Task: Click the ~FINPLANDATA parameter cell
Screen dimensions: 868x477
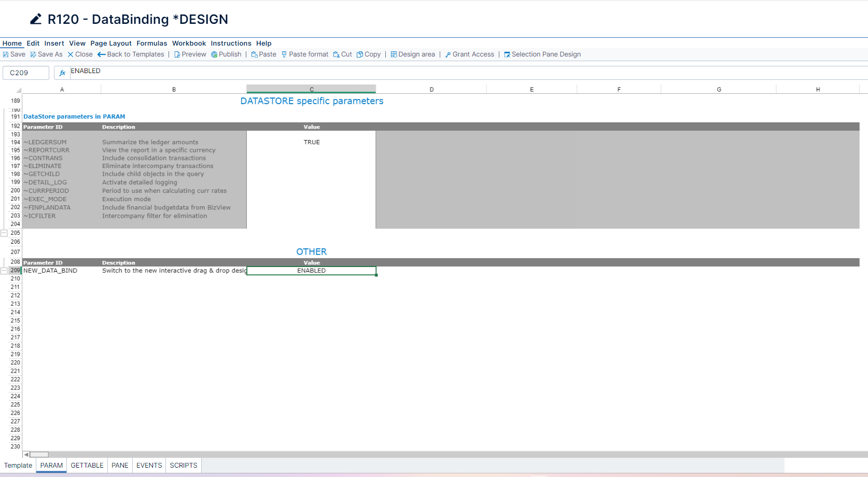Action: tap(62, 207)
